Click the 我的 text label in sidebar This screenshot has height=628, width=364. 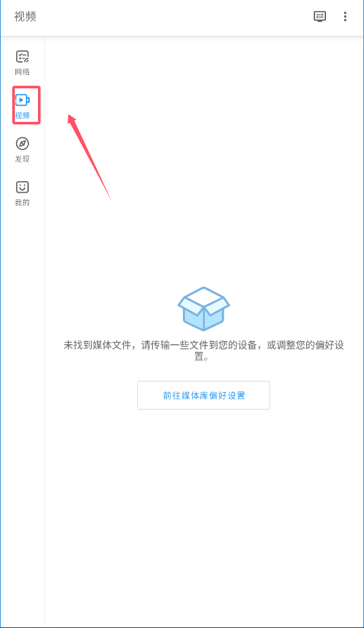coord(23,202)
